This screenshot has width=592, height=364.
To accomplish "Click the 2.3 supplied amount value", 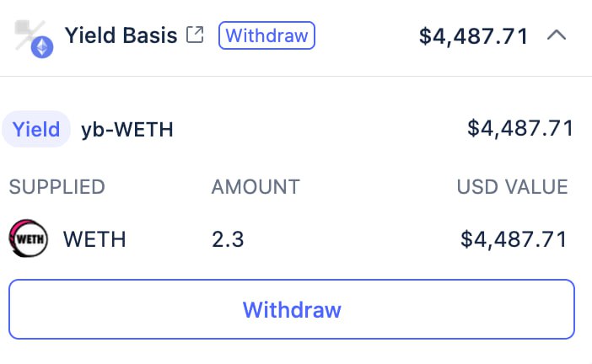I will click(x=228, y=239).
